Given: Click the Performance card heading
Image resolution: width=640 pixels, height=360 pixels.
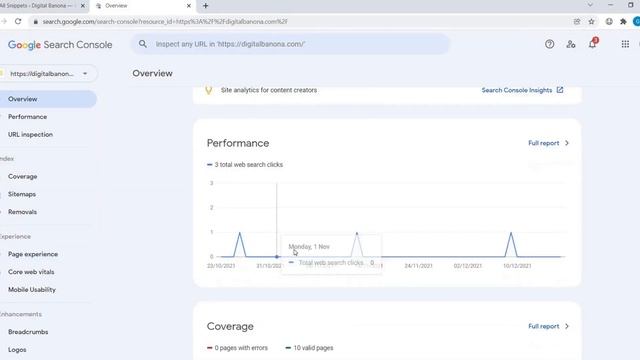Looking at the screenshot, I should pyautogui.click(x=238, y=143).
